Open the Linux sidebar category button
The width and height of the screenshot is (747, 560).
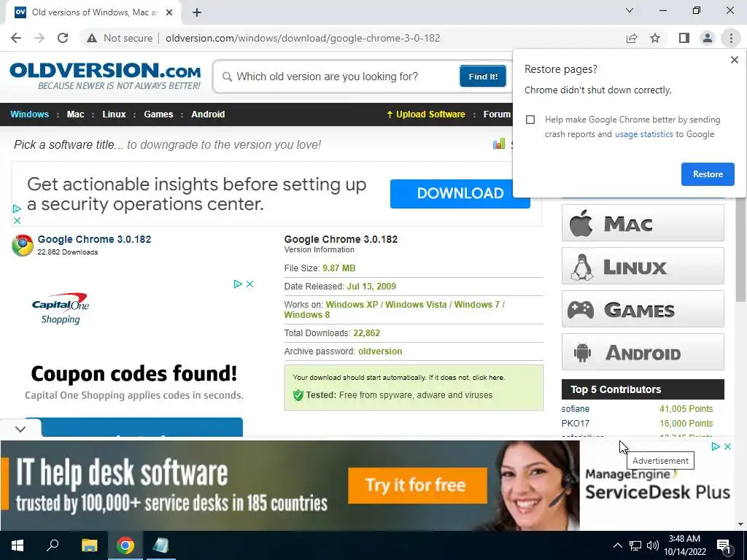tap(643, 265)
